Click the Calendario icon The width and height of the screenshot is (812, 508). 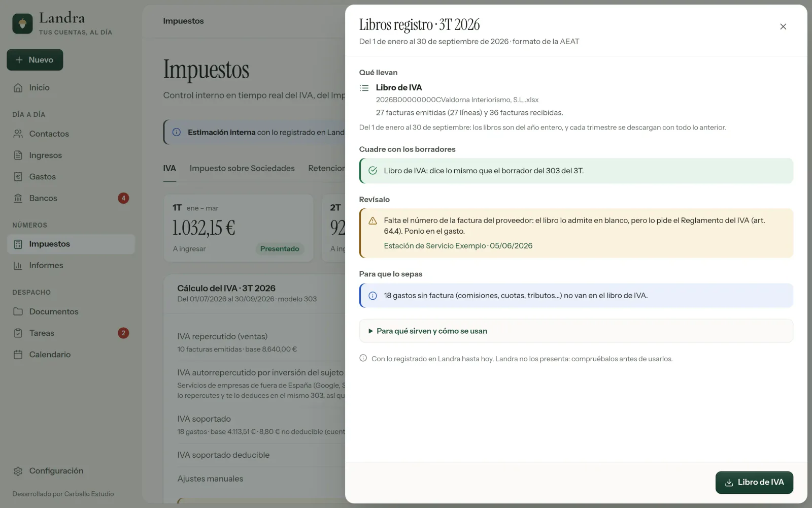coord(18,355)
